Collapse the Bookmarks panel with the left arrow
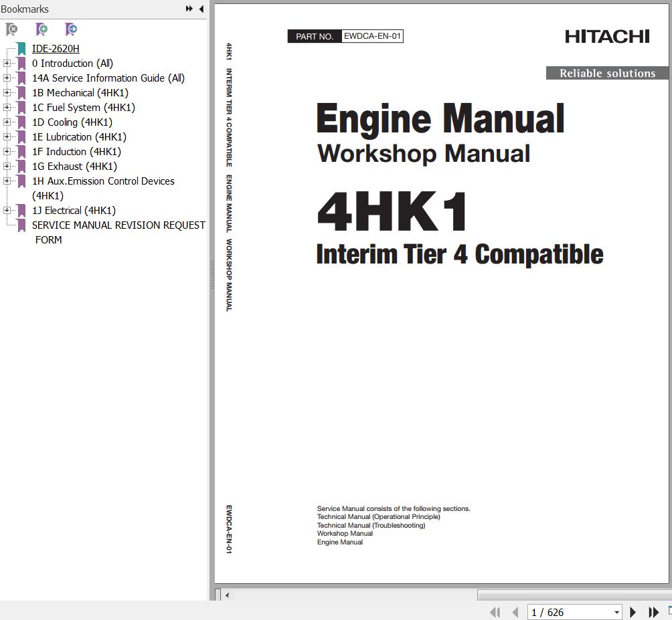The height and width of the screenshot is (620, 672). (x=201, y=9)
